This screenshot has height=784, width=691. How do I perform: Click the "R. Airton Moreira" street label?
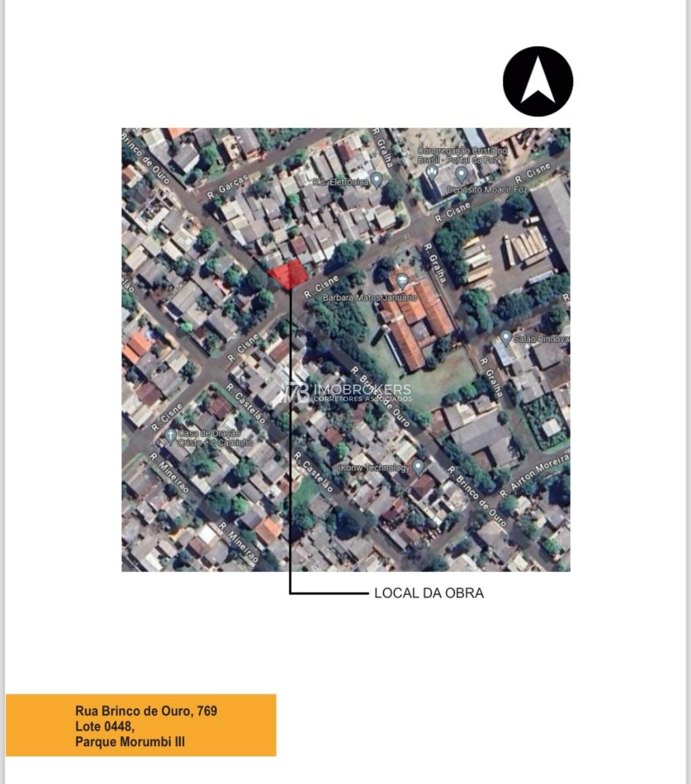pyautogui.click(x=534, y=475)
